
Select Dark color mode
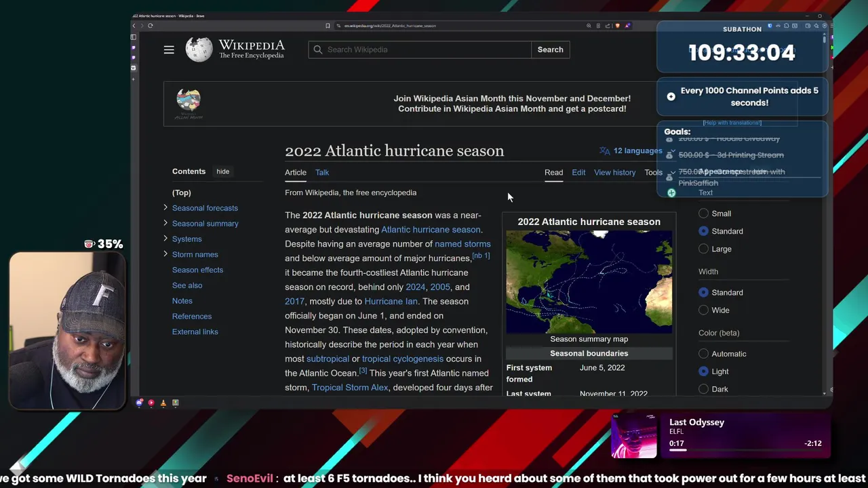click(x=703, y=389)
